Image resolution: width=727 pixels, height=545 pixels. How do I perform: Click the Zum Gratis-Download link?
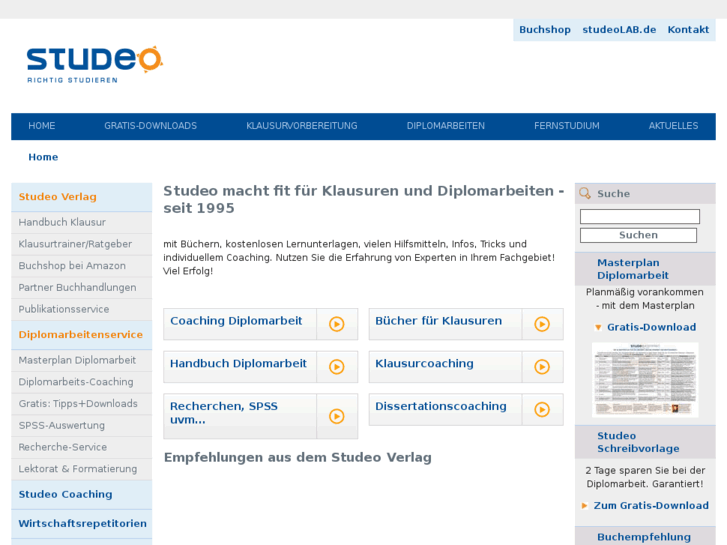(x=651, y=506)
